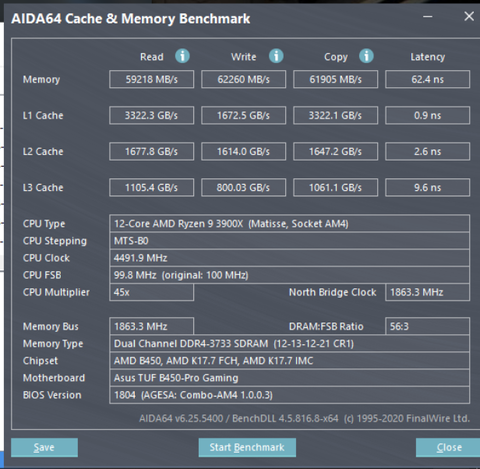The image size is (480, 469).
Task: Click the CPU Type field showing Ryzen 9 3900X
Action: click(290, 224)
